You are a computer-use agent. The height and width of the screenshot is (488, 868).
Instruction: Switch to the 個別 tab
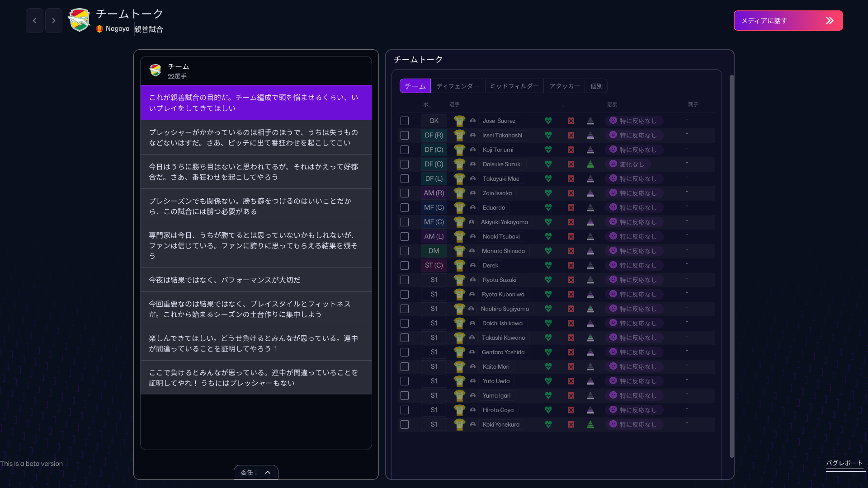pos(596,86)
